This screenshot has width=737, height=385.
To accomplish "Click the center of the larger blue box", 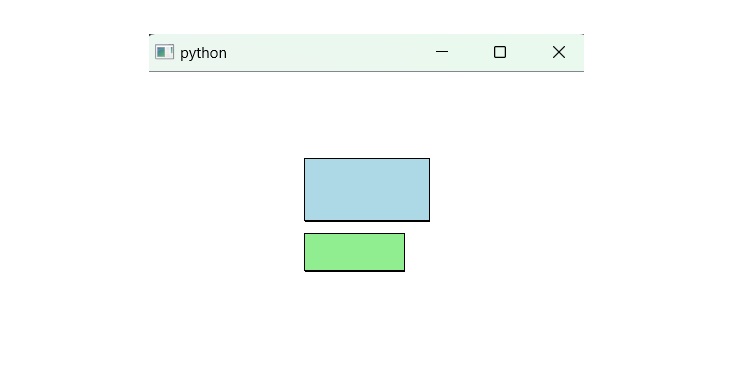I will (367, 189).
